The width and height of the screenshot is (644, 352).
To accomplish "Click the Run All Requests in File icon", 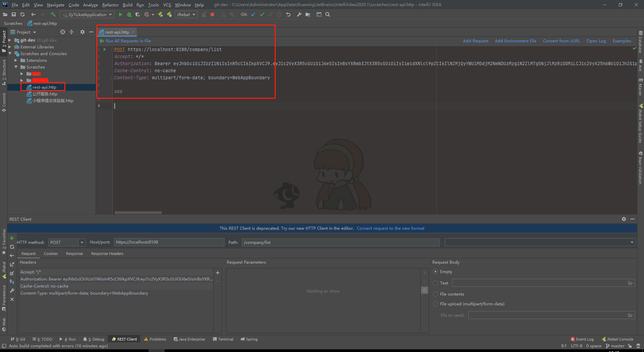I will (x=102, y=41).
